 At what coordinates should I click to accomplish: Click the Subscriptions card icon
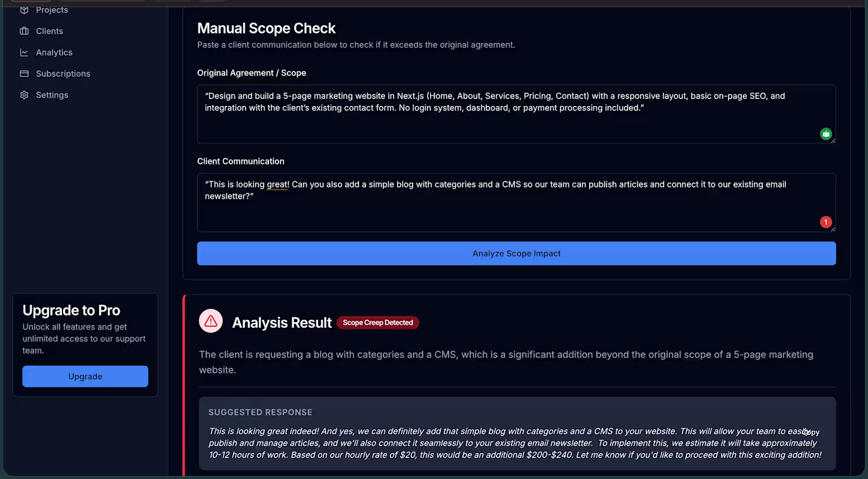pyautogui.click(x=24, y=74)
